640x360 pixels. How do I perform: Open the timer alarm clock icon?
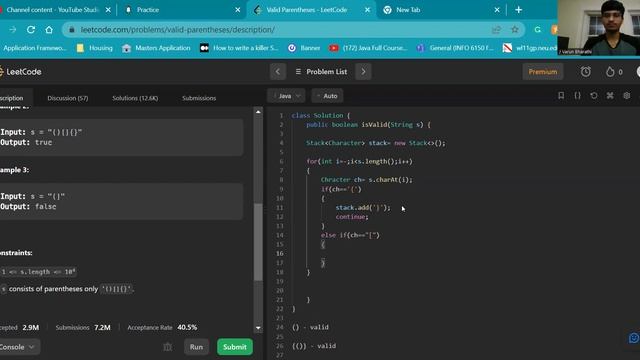click(x=586, y=72)
